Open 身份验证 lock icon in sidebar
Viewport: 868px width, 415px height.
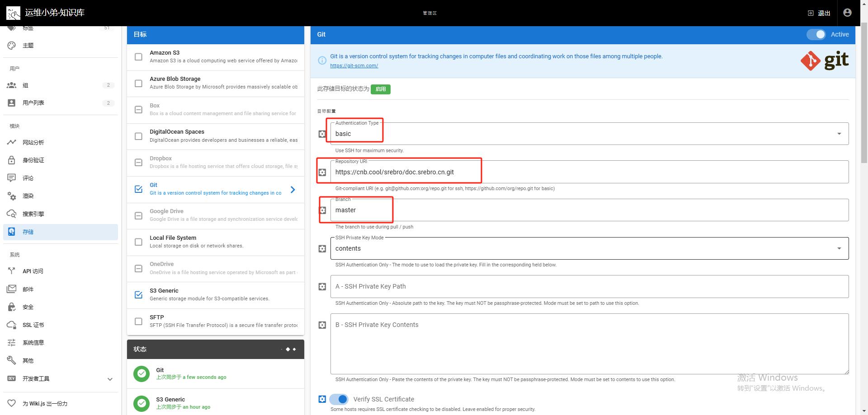click(12, 160)
